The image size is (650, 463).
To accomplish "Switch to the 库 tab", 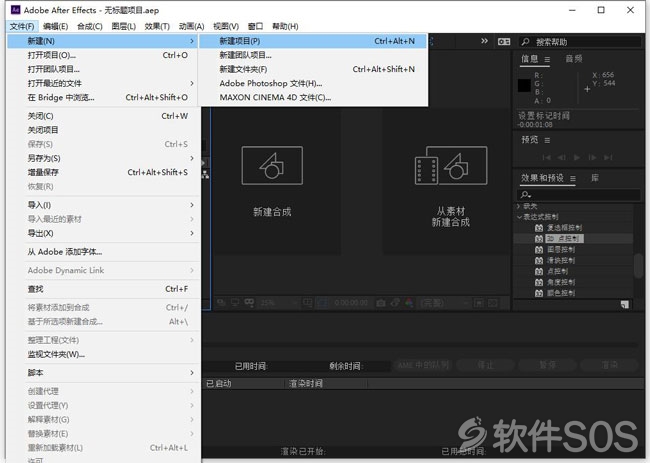I will coord(594,178).
